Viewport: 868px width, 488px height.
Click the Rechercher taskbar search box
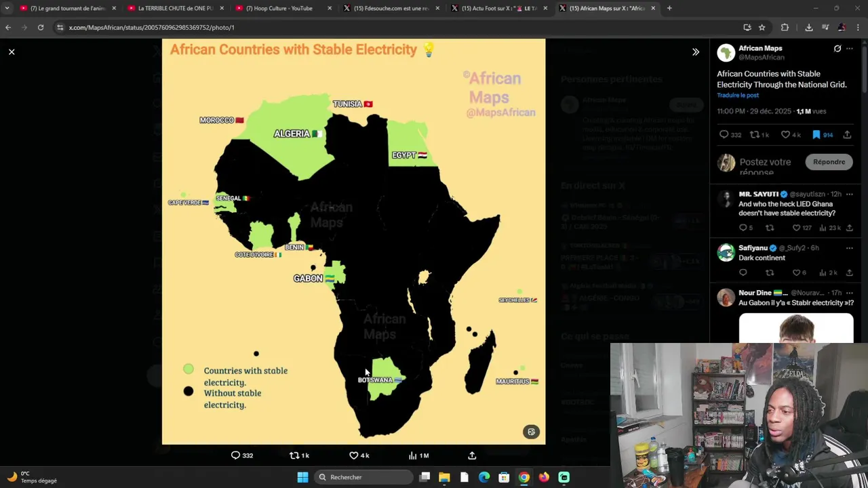(x=365, y=477)
